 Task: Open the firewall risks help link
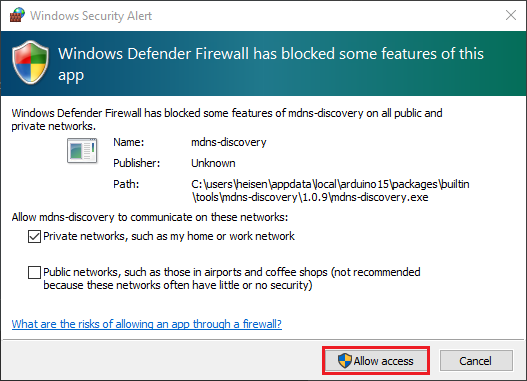coord(147,324)
